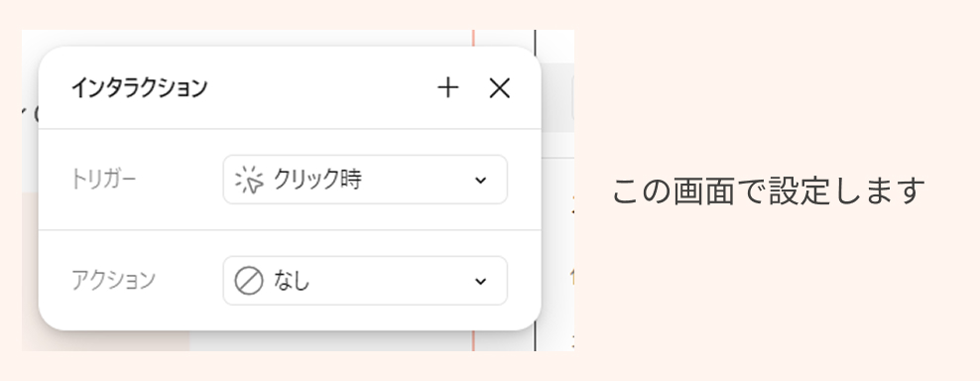980x381 pixels.
Task: Open the トリガー dropdown
Action: (365, 180)
